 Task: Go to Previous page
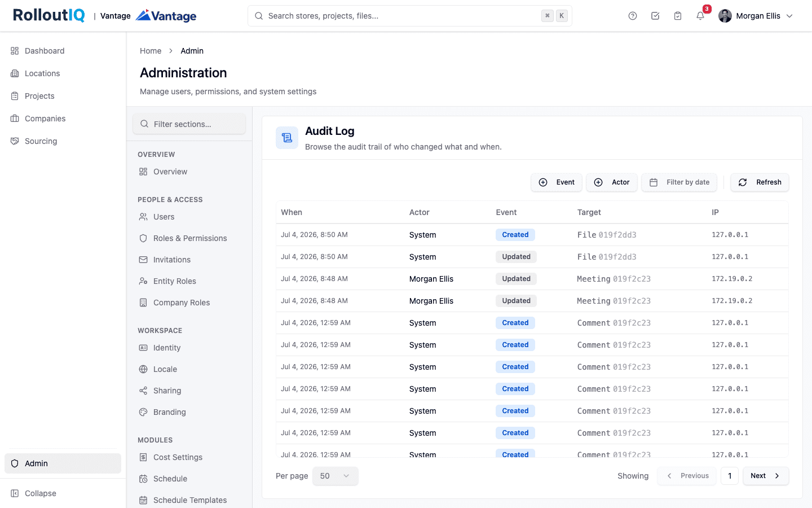click(x=687, y=476)
